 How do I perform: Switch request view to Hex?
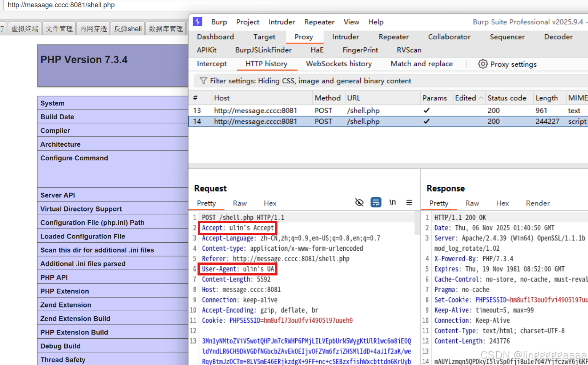(x=270, y=203)
